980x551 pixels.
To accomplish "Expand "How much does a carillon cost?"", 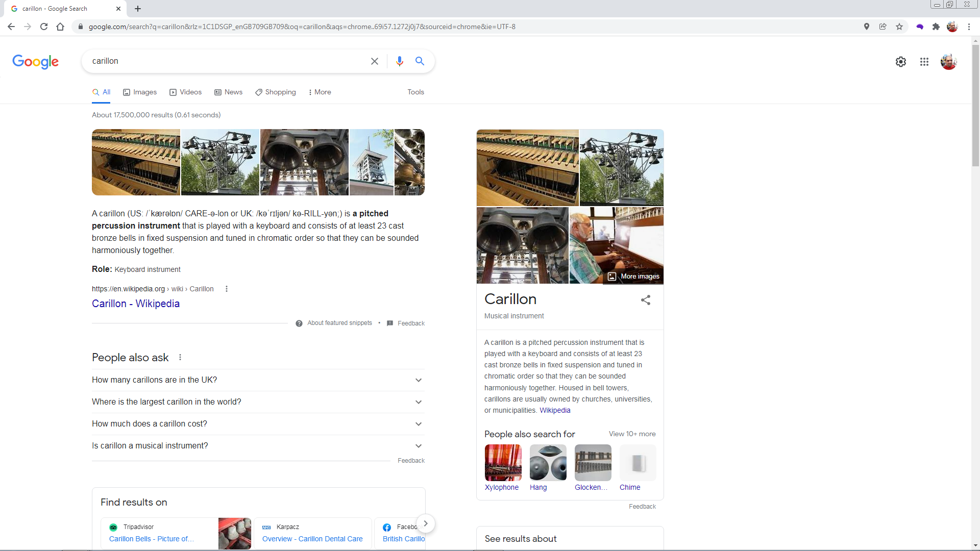I will (x=258, y=424).
